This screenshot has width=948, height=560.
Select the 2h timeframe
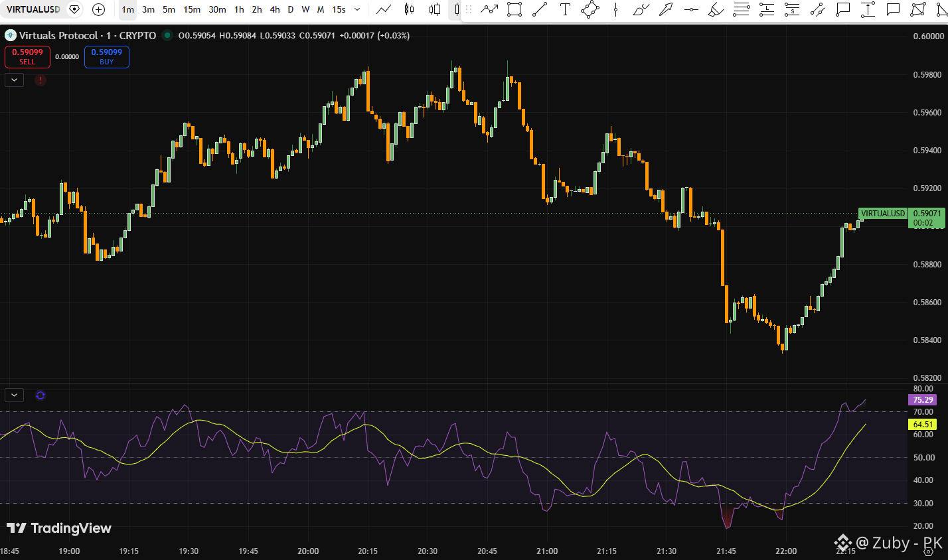(x=257, y=9)
